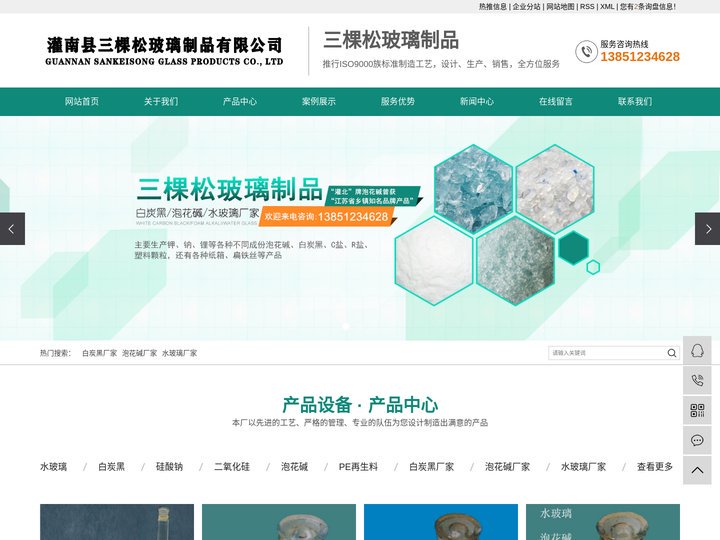Viewport: 720px width, 540px height.
Task: Click hot search keyword 白炭黑厂家
Action: click(x=99, y=353)
